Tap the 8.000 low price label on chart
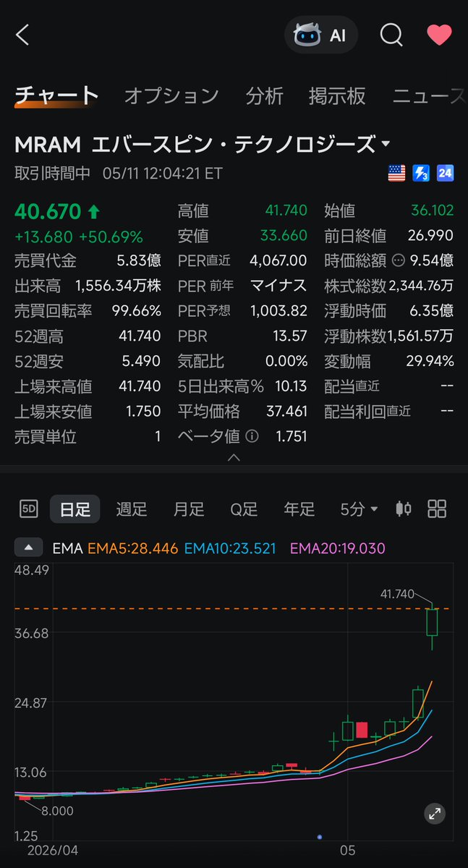Screen dimensions: 468x868 tap(57, 811)
